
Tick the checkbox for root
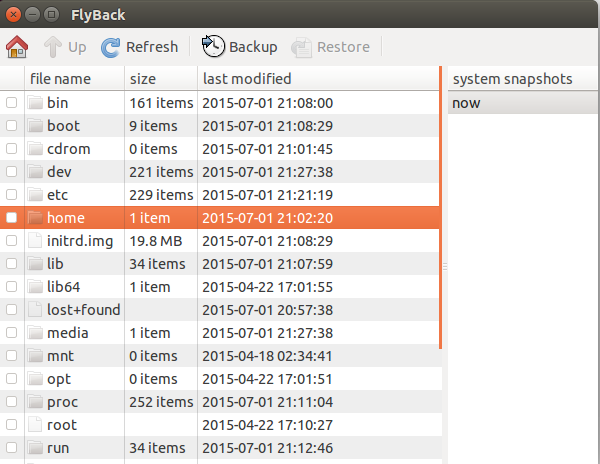[x=11, y=425]
